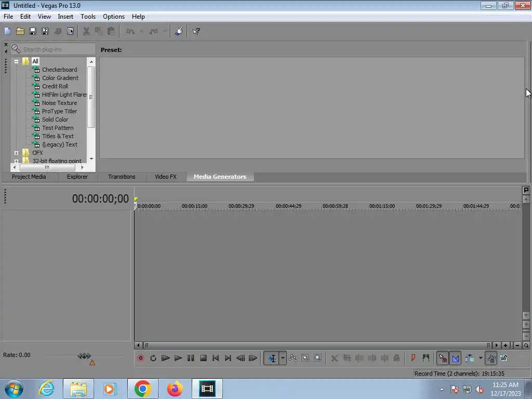Select the Checkerboard generator

(59, 70)
